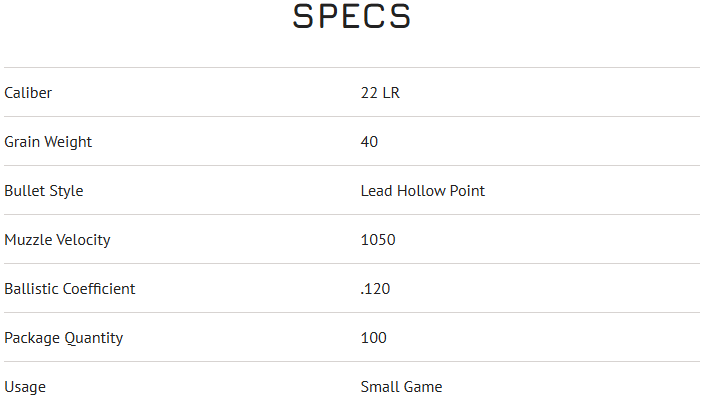Select the Lead Hollow Point value
This screenshot has width=706, height=404.
422,191
